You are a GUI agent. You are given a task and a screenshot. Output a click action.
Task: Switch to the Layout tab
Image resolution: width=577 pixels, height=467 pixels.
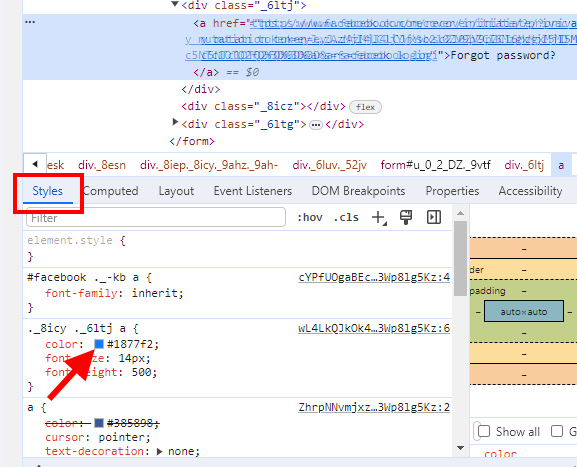click(x=176, y=191)
